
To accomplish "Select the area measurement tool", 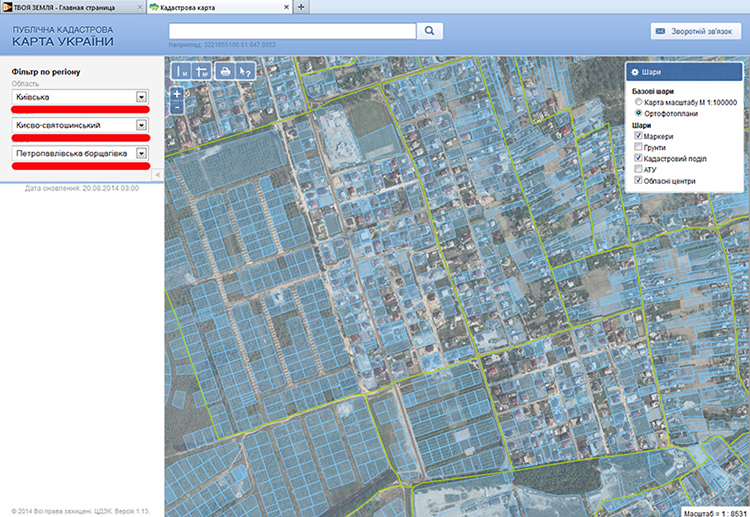I will point(201,71).
